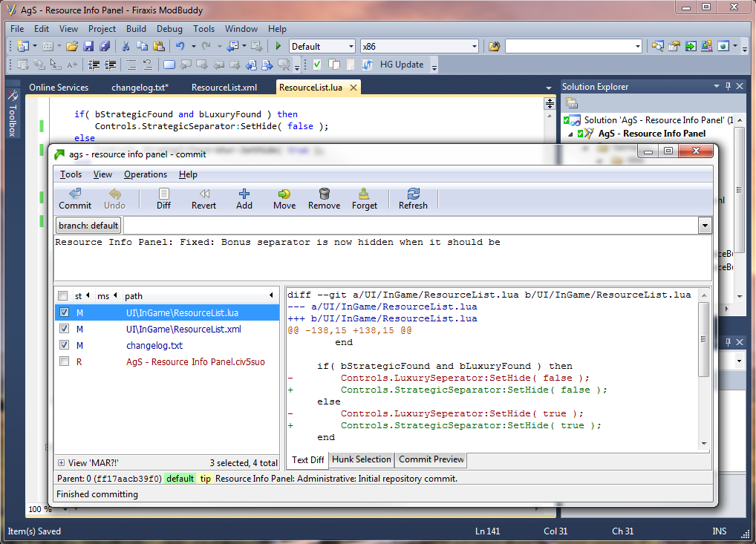Click the Diff toolbar icon

(x=163, y=194)
